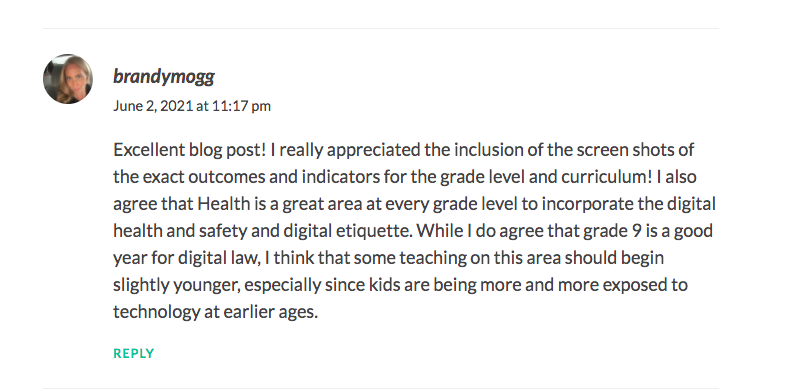Click the word 'incorporate' in the comment
The height and width of the screenshot is (391, 800).
(588, 204)
